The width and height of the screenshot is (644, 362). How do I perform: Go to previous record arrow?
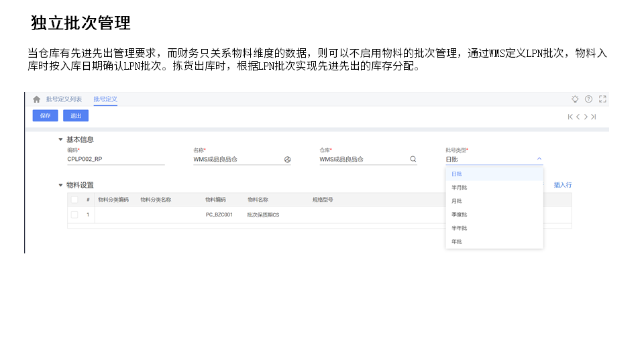[578, 117]
